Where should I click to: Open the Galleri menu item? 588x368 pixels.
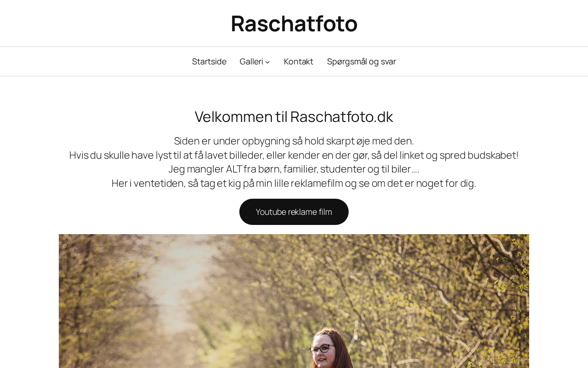(x=251, y=62)
